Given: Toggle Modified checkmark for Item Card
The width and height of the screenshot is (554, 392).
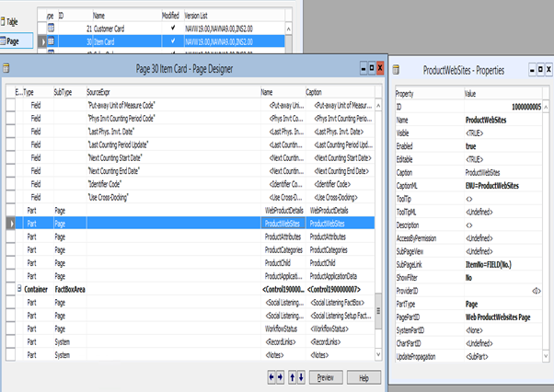Looking at the screenshot, I should 173,41.
